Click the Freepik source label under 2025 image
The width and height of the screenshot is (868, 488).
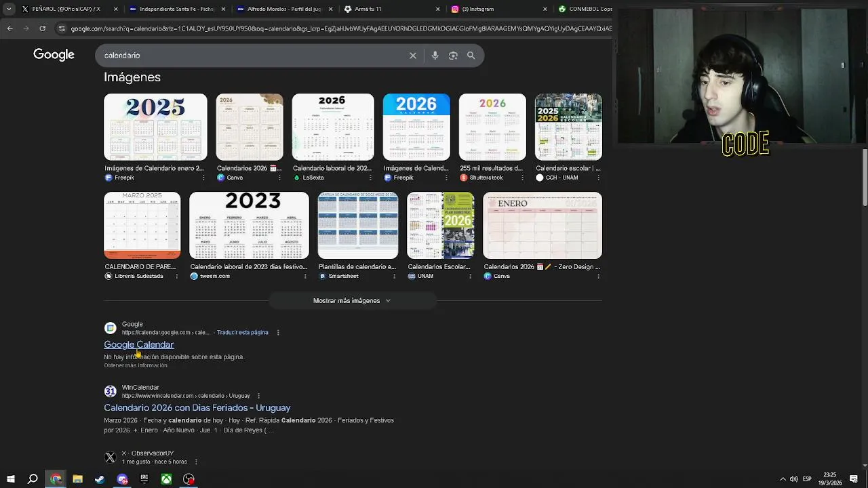click(x=125, y=178)
